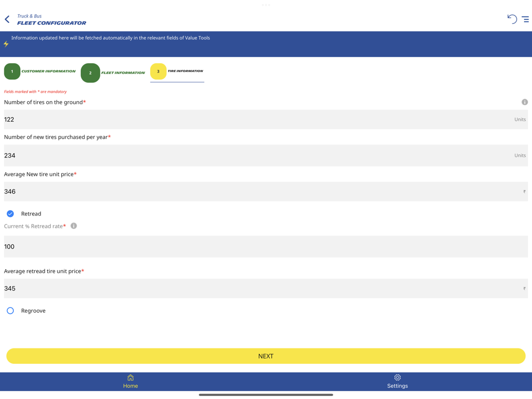This screenshot has height=399, width=532.
Task: Tap the Settings gear icon
Action: coord(397,378)
